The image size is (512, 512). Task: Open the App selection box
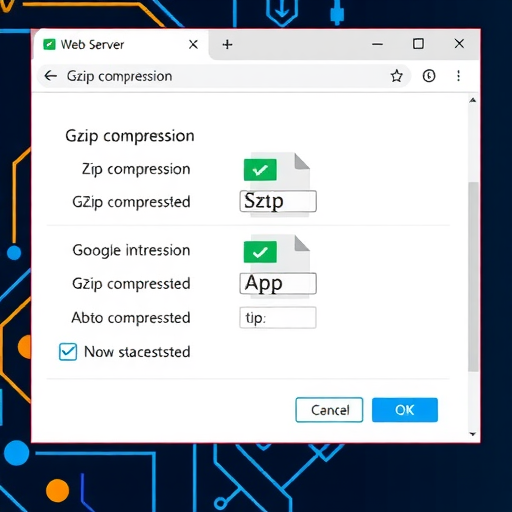point(278,283)
